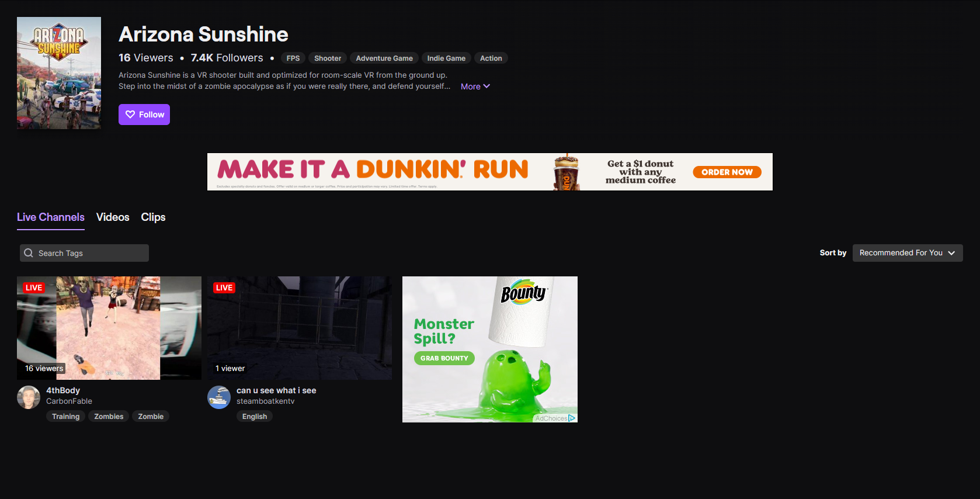
Task: Open the Recommended For You sort dropdown
Action: click(907, 253)
